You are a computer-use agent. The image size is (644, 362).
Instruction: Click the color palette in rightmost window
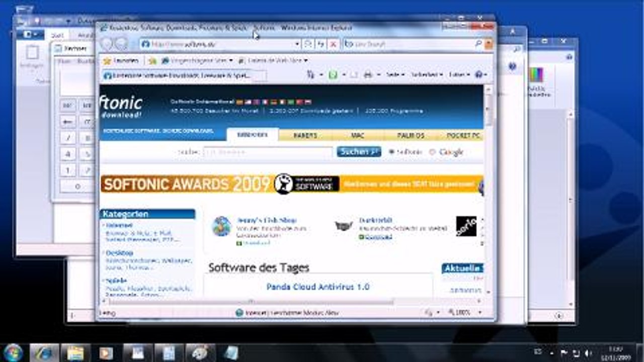coord(536,75)
